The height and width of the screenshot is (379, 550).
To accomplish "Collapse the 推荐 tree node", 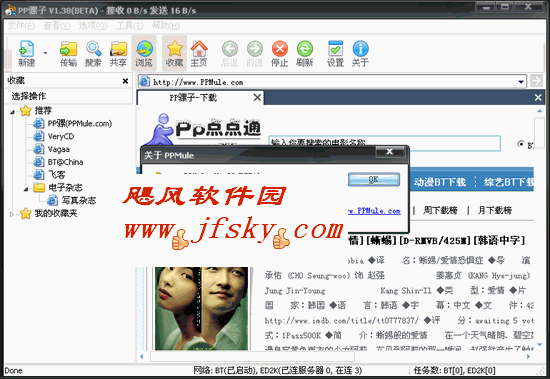I will (x=12, y=112).
